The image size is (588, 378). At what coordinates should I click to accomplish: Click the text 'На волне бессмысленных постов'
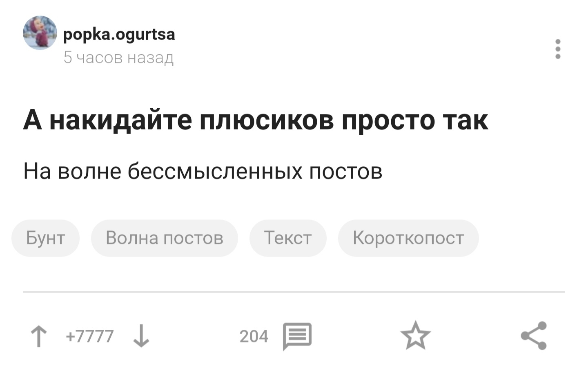[203, 171]
